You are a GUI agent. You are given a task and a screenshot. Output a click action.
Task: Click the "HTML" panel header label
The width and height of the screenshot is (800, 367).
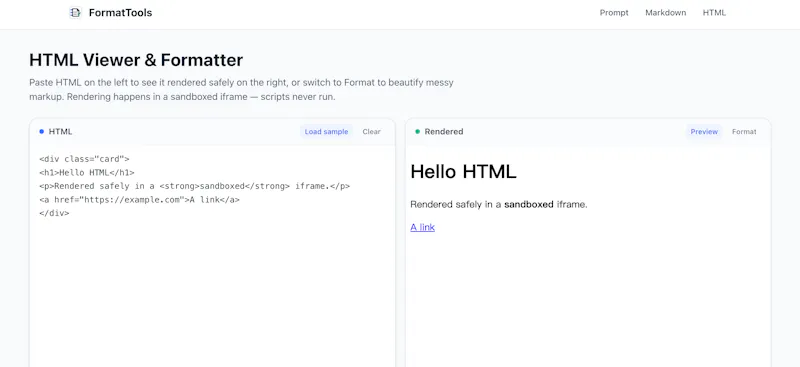[60, 132]
